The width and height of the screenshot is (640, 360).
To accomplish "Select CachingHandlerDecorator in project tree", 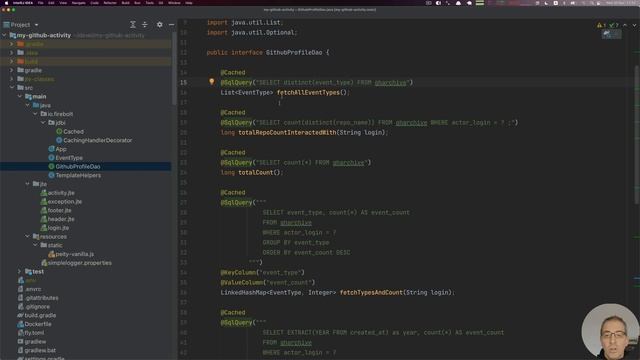I will point(98,140).
